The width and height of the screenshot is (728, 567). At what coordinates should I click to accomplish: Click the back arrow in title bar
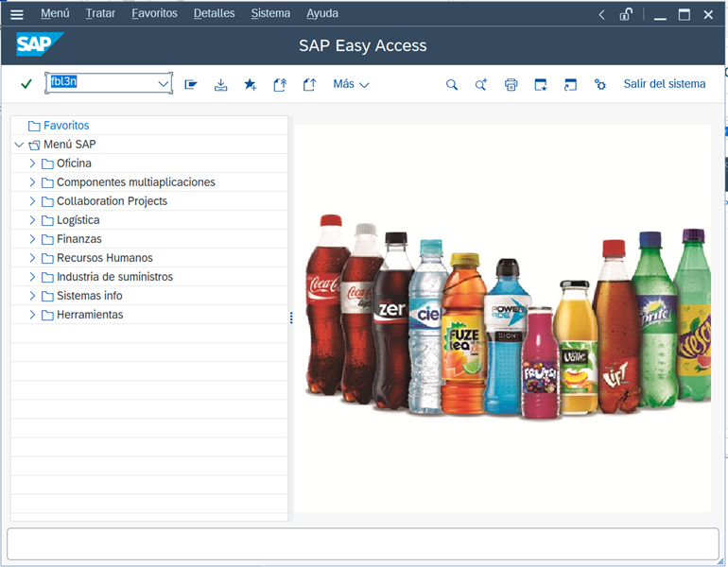(x=602, y=14)
